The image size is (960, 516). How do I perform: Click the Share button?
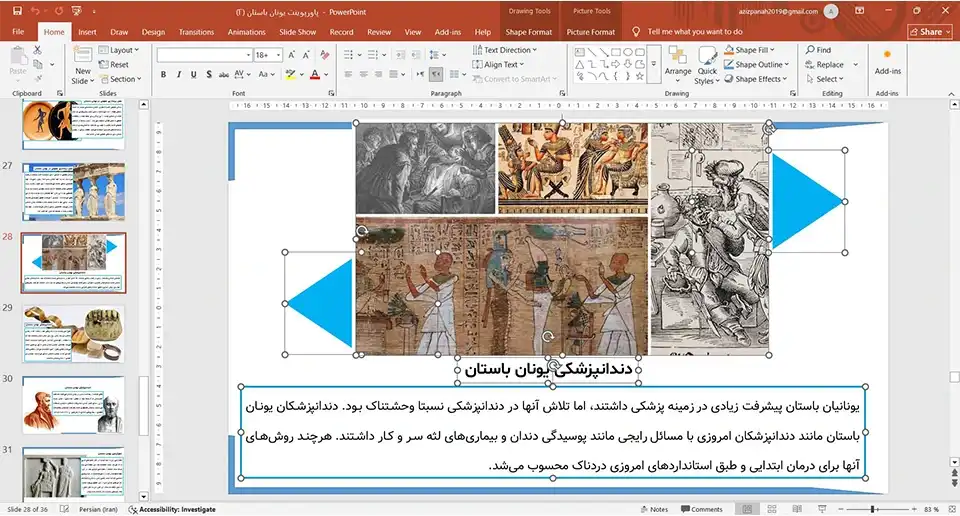point(930,32)
